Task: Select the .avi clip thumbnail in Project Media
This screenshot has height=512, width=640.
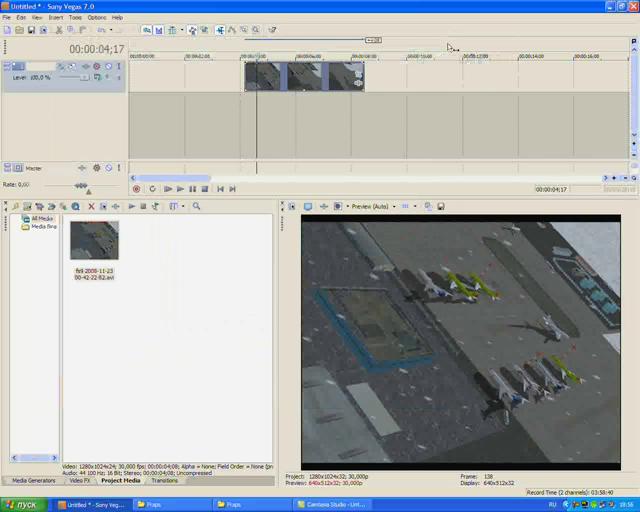Action: pyautogui.click(x=94, y=240)
